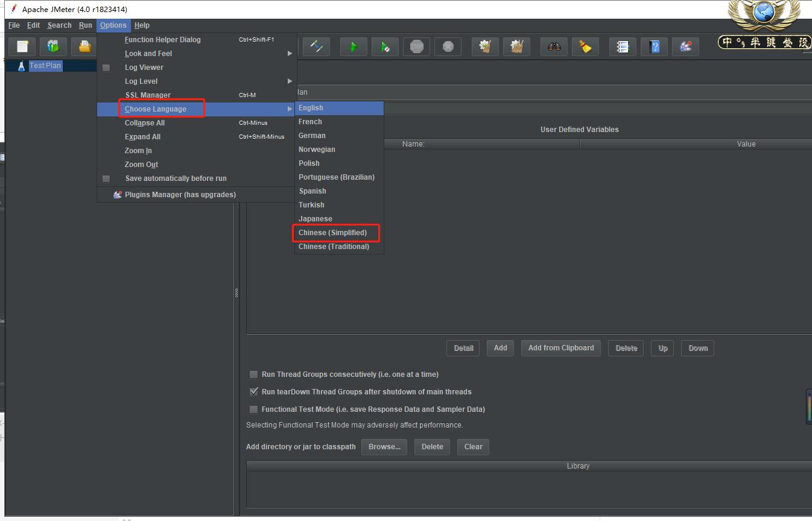Image resolution: width=812 pixels, height=521 pixels.
Task: Choose Chinese (Simplified) language option
Action: 339,233
